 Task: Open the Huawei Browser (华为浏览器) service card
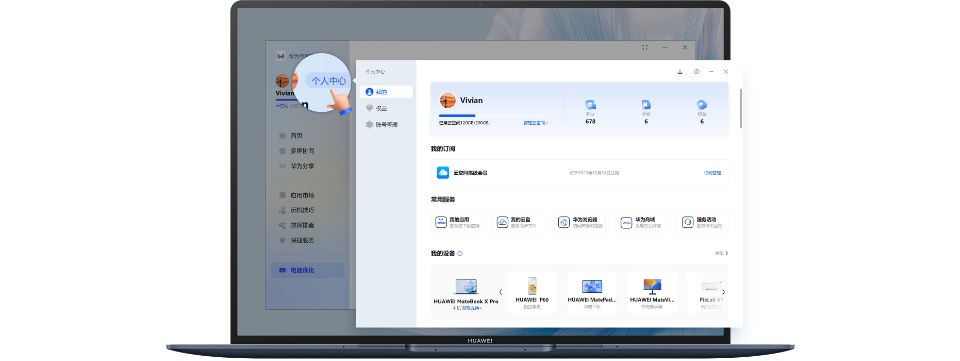pyautogui.click(x=579, y=222)
